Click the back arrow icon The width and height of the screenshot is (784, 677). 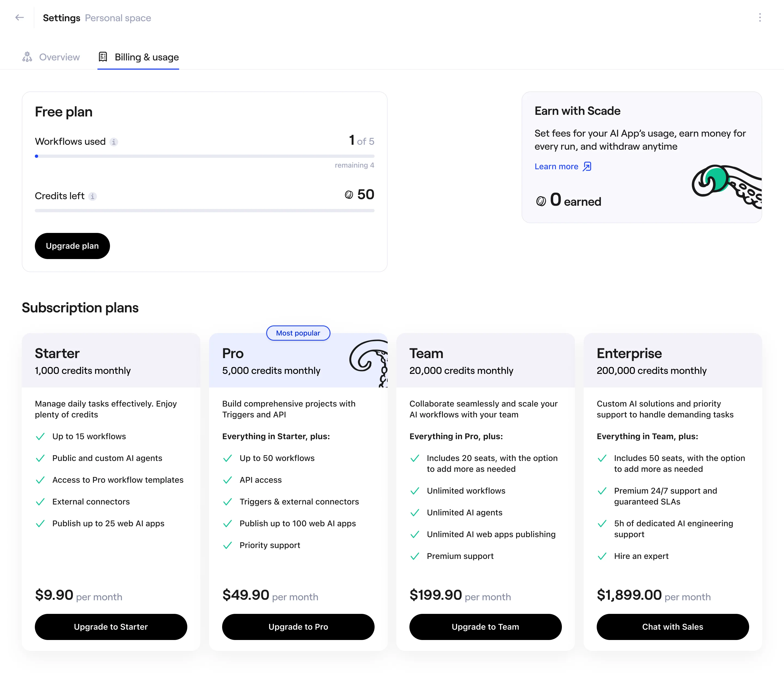pos(20,17)
